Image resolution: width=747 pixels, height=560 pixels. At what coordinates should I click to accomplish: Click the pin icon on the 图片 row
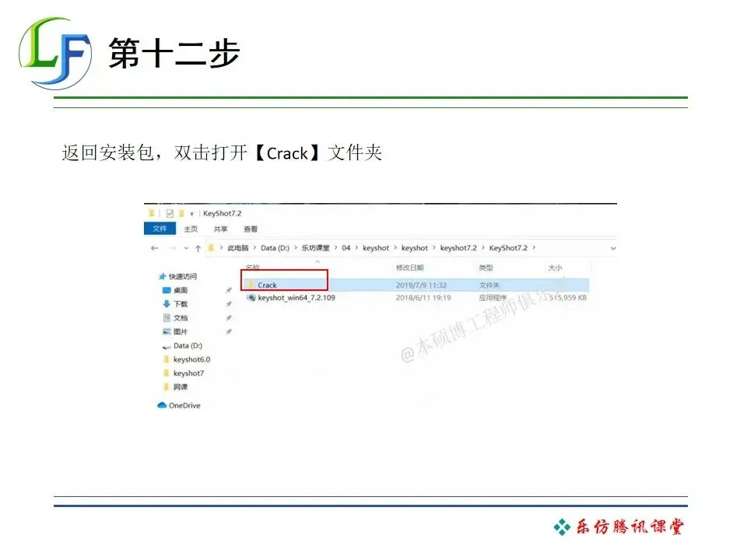pos(229,331)
